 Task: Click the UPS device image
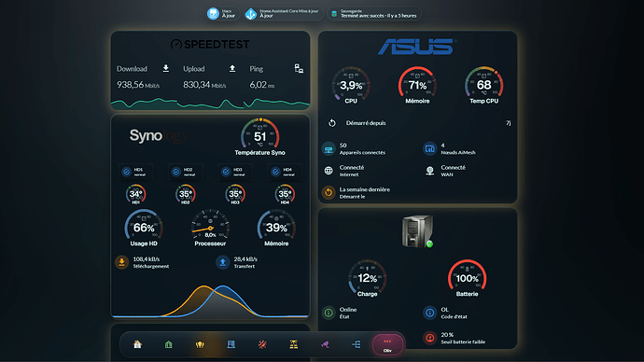coord(417,231)
